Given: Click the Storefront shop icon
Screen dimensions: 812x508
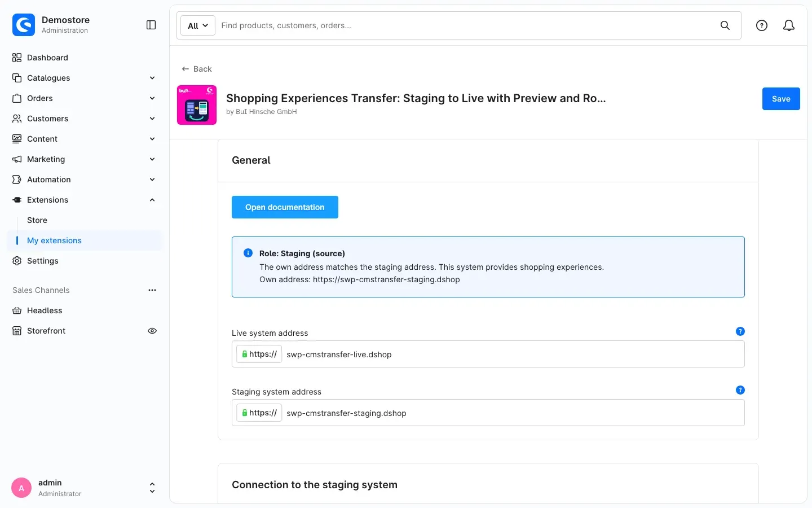Looking at the screenshot, I should coord(17,331).
